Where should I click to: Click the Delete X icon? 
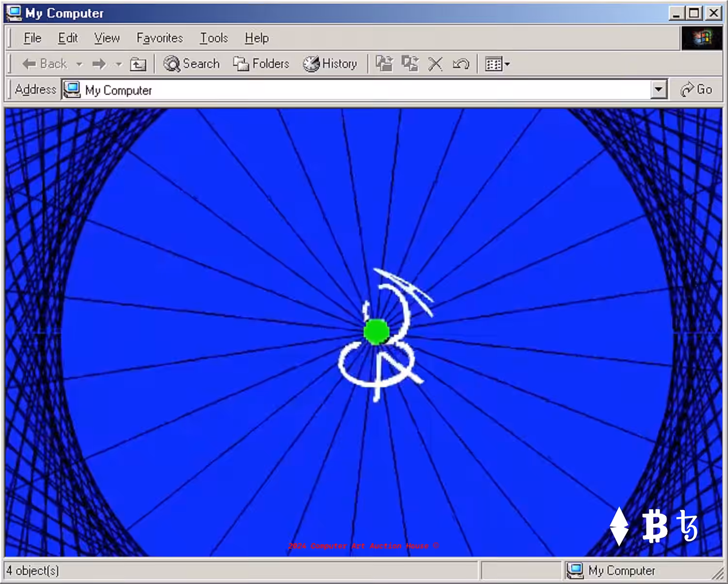tap(435, 64)
